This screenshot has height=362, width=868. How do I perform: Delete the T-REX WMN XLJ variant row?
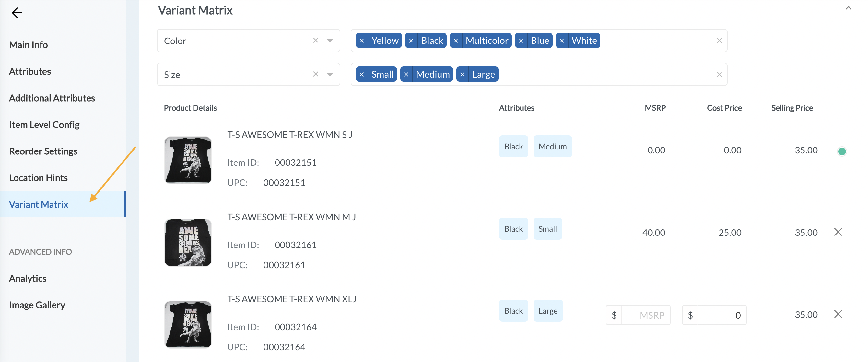(839, 314)
